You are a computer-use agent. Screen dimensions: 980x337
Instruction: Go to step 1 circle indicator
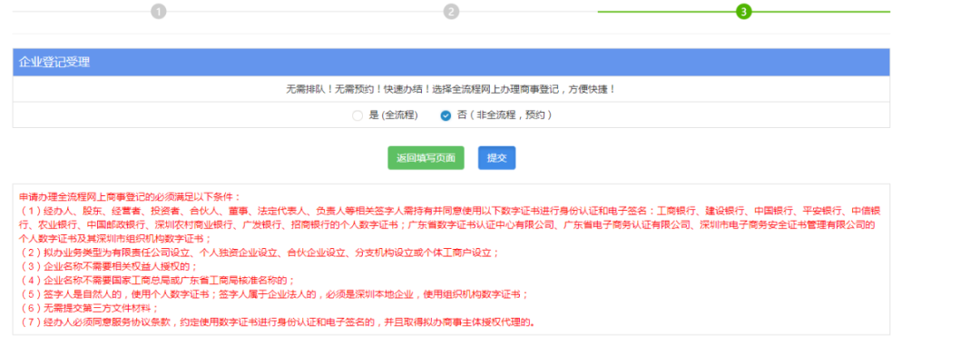point(159,12)
